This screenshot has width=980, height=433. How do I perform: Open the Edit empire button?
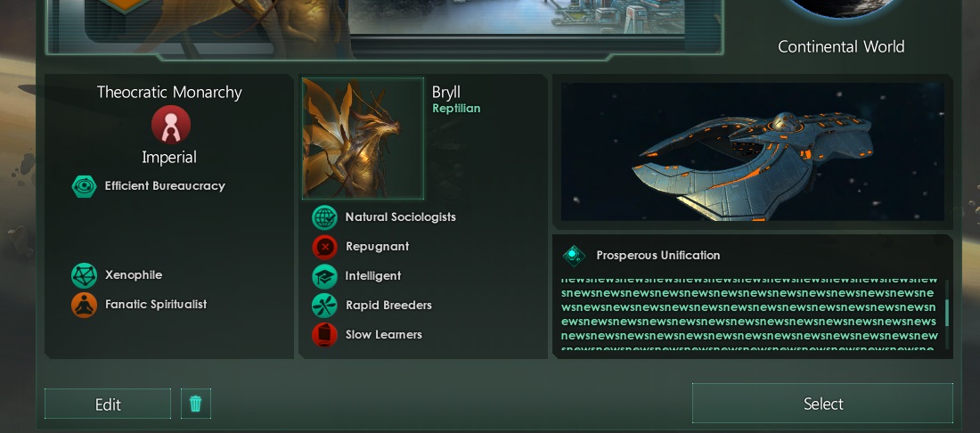(x=108, y=404)
